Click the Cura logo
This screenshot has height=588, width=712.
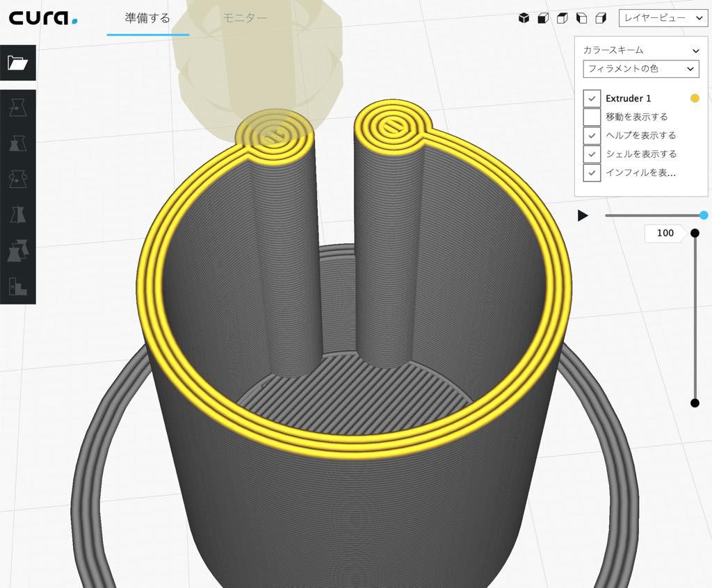(43, 17)
